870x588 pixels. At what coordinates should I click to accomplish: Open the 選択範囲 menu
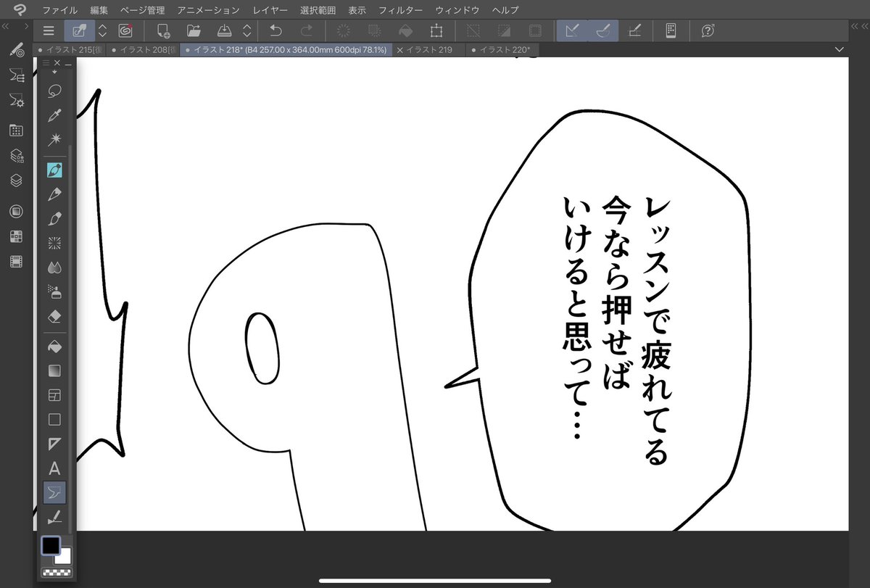(x=318, y=10)
